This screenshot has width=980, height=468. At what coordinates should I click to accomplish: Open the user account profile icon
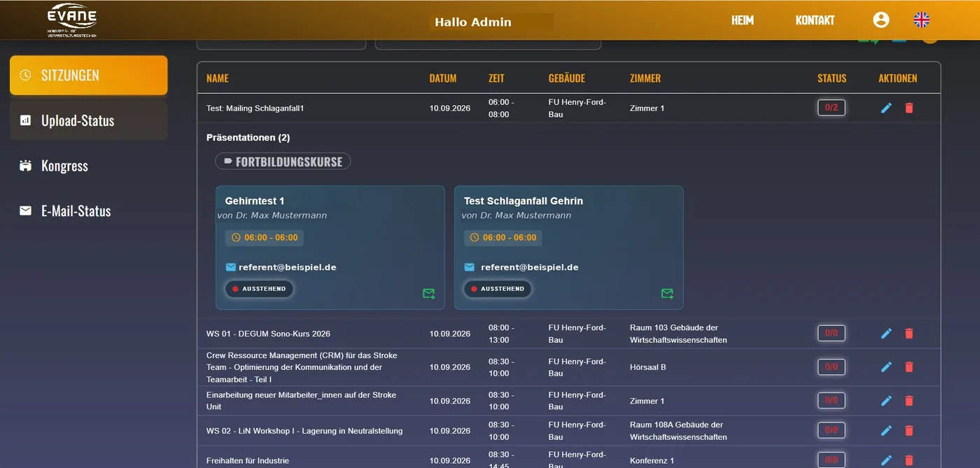[x=881, y=20]
